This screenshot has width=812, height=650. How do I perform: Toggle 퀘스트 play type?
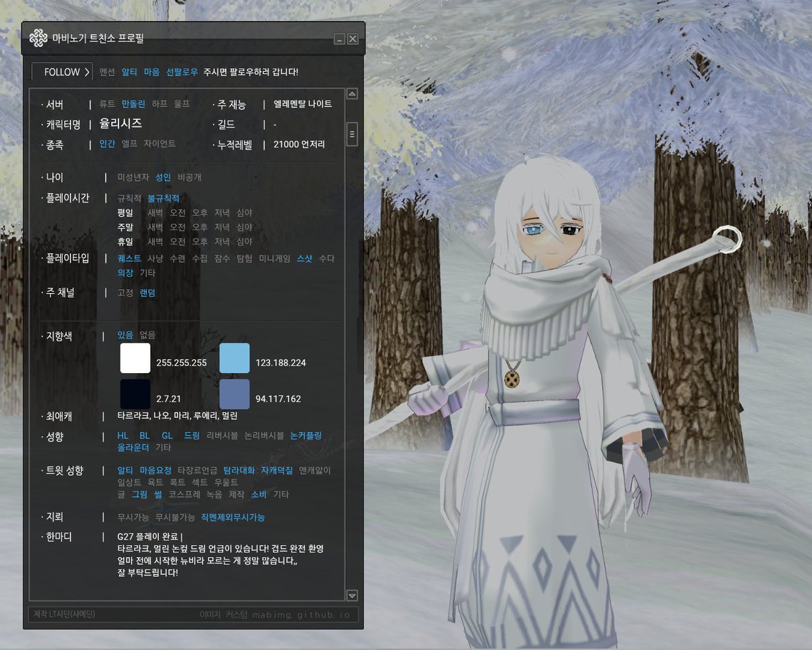(129, 259)
